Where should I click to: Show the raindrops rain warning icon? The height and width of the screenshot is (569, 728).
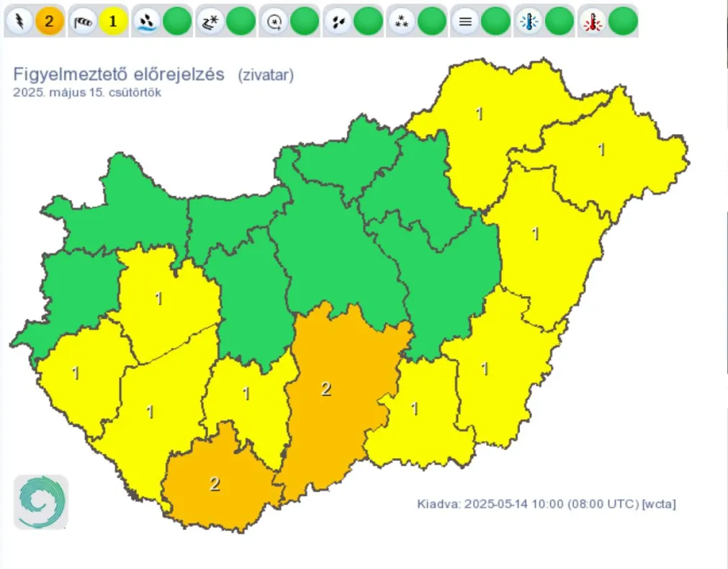click(337, 22)
